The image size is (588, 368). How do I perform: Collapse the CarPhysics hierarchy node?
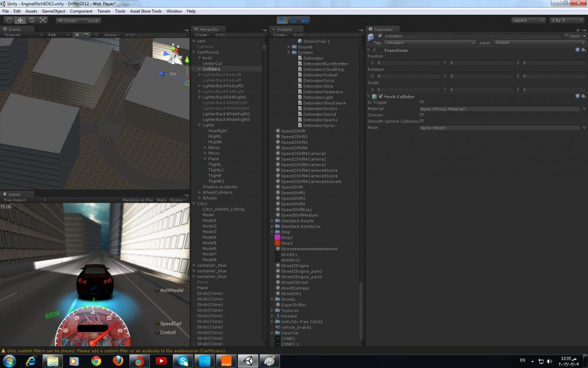[x=194, y=52]
